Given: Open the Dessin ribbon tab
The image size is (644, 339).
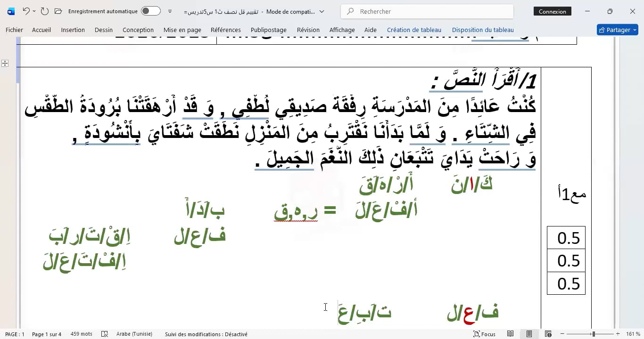Looking at the screenshot, I should 104,30.
